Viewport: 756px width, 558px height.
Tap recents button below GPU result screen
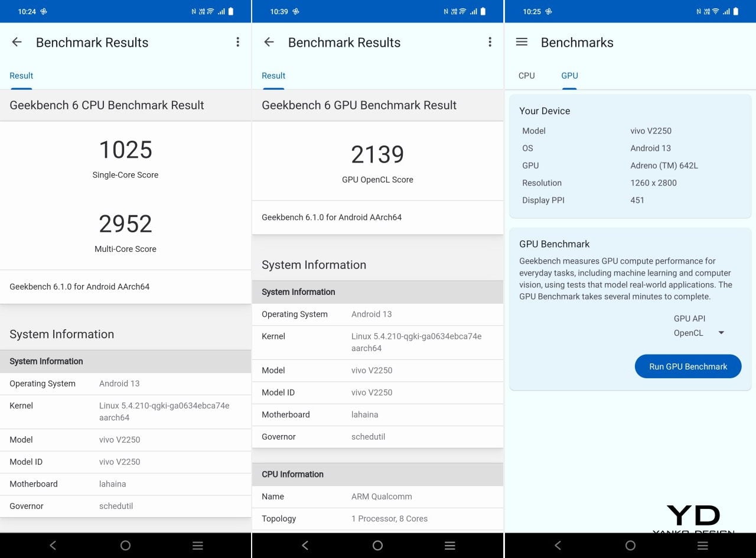450,546
